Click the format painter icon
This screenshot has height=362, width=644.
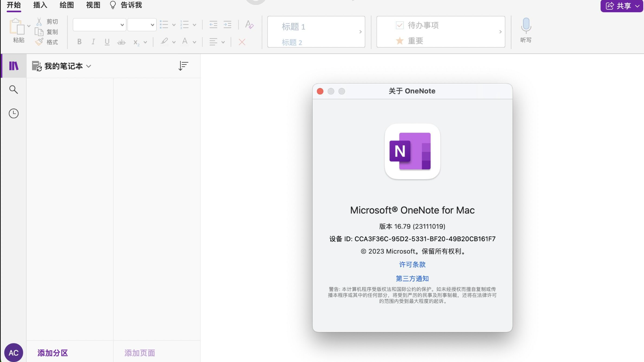click(40, 41)
